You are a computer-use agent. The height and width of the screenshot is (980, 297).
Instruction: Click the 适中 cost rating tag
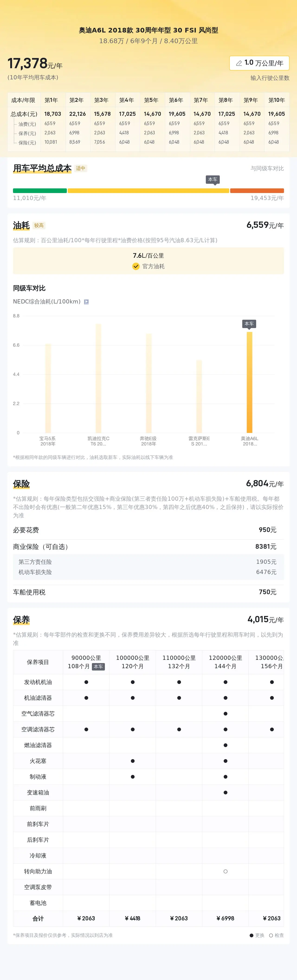[81, 168]
